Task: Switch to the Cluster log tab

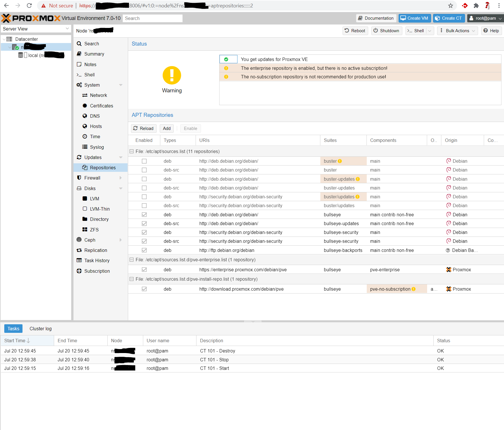Action: click(x=40, y=329)
